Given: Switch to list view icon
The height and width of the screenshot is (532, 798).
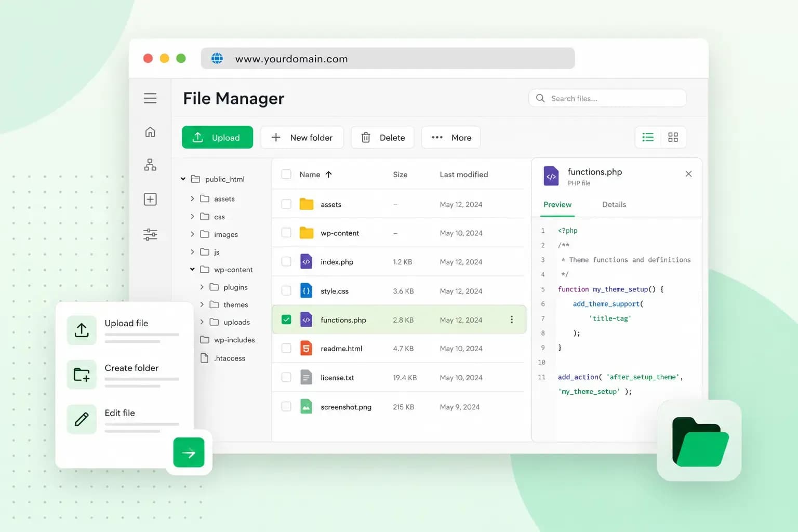Looking at the screenshot, I should [x=648, y=137].
